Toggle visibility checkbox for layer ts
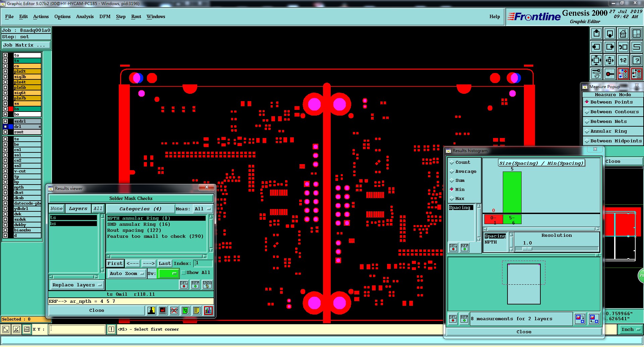 [x=5, y=61]
